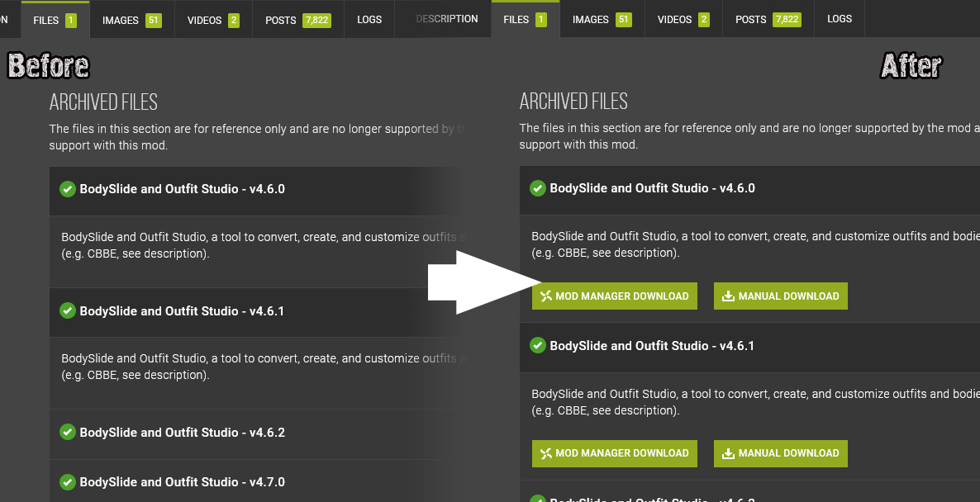This screenshot has height=502, width=980.
Task: Open the LOGS tab in the After pane
Action: tap(840, 19)
